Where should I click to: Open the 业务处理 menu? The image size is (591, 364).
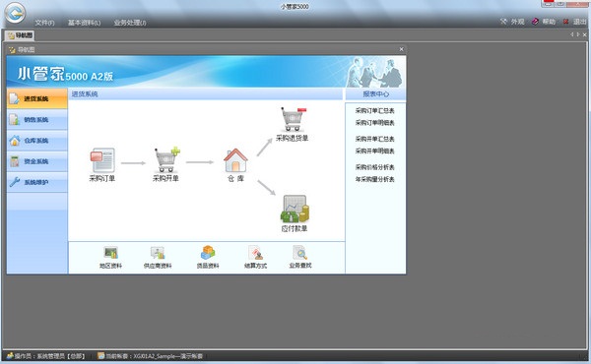(130, 23)
